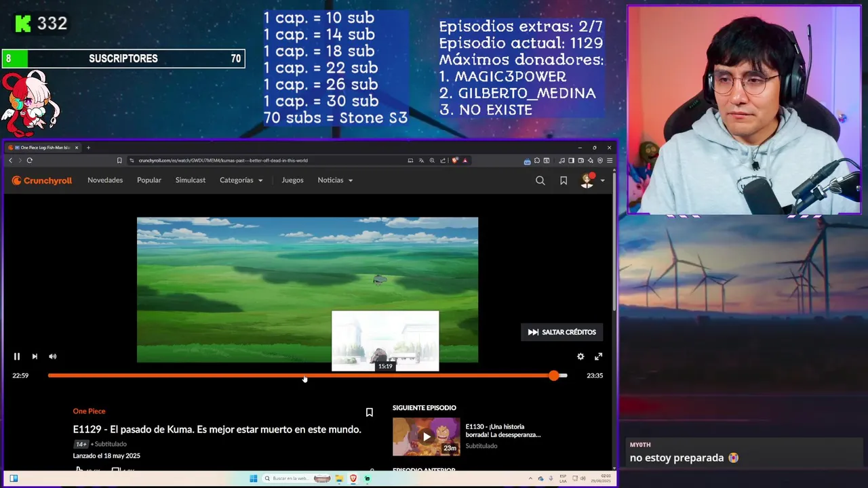The width and height of the screenshot is (868, 488).
Task: Open a new browser tab with the plus
Action: coord(88,148)
